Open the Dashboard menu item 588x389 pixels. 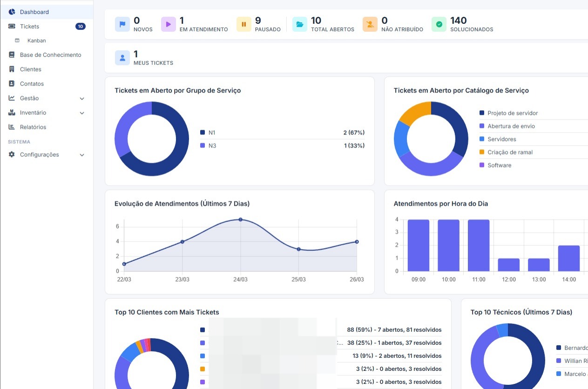click(47, 12)
